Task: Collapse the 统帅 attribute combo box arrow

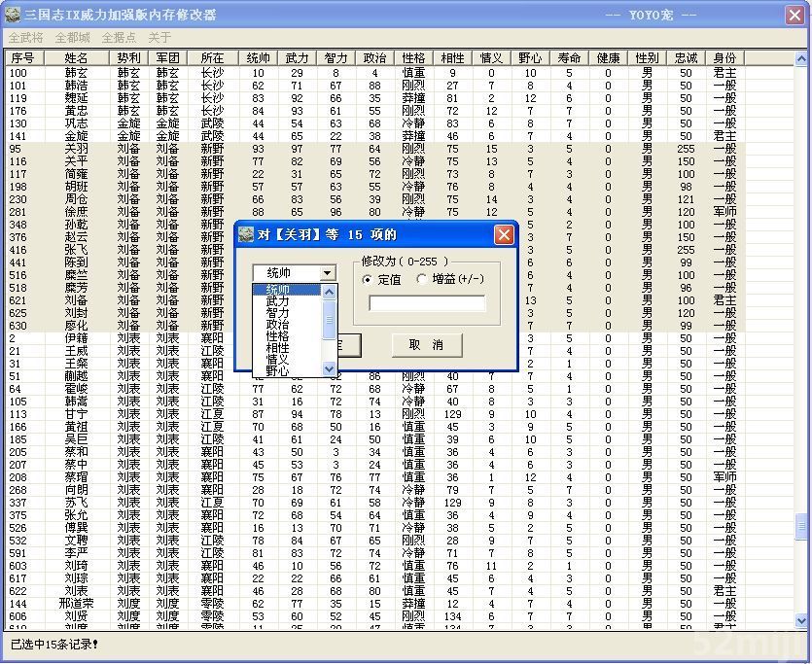Action: [328, 273]
